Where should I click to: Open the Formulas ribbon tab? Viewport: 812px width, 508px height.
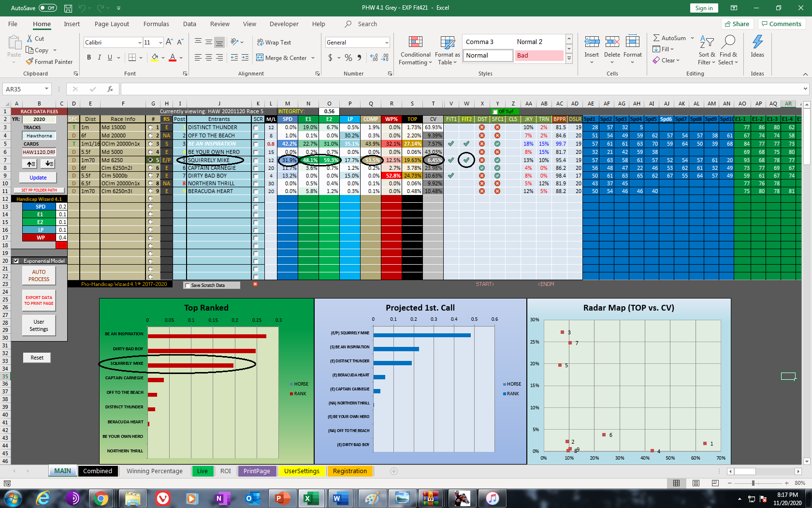(x=156, y=24)
